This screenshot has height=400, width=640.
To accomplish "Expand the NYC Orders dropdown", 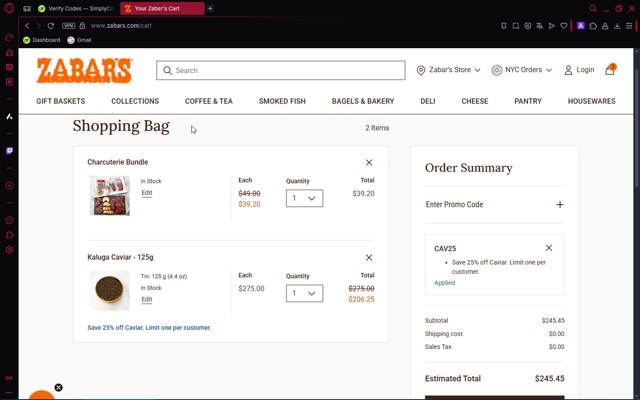I will 522,70.
